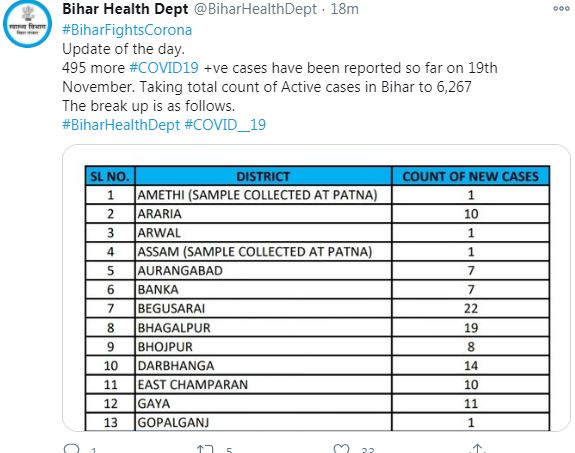Viewport: 575px width, 453px height.
Task: Click the DISTRICT column header in image
Action: pyautogui.click(x=263, y=176)
